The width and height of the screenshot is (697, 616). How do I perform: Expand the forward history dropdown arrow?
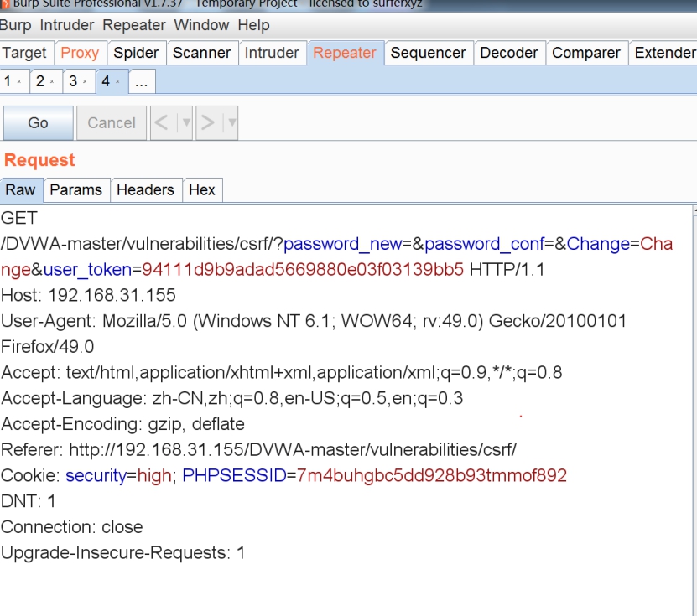(231, 123)
